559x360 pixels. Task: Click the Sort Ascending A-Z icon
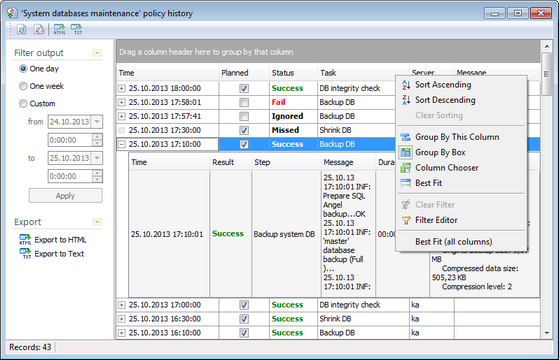pos(406,85)
